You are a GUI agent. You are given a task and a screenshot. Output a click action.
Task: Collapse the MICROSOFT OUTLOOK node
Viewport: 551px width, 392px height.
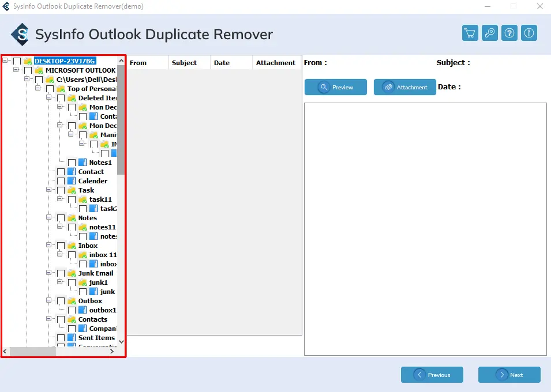16,70
